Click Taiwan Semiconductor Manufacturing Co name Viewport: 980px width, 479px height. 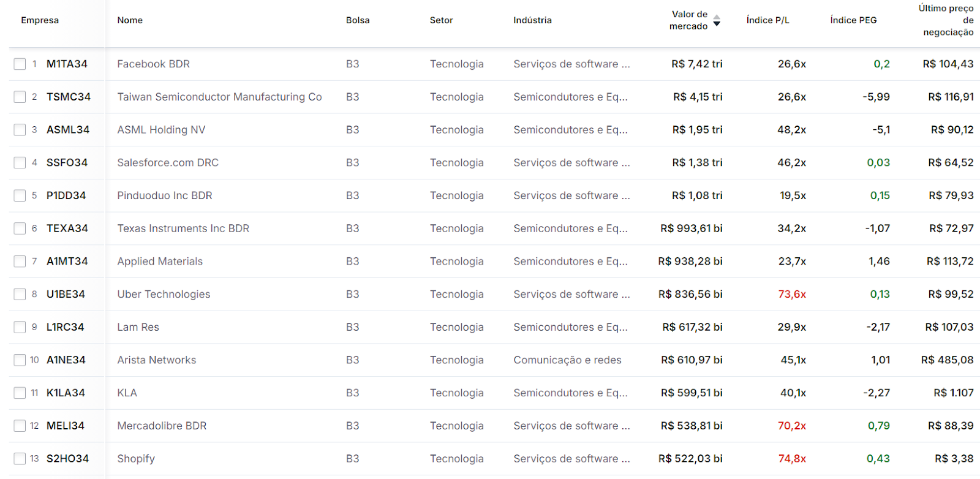coord(219,97)
